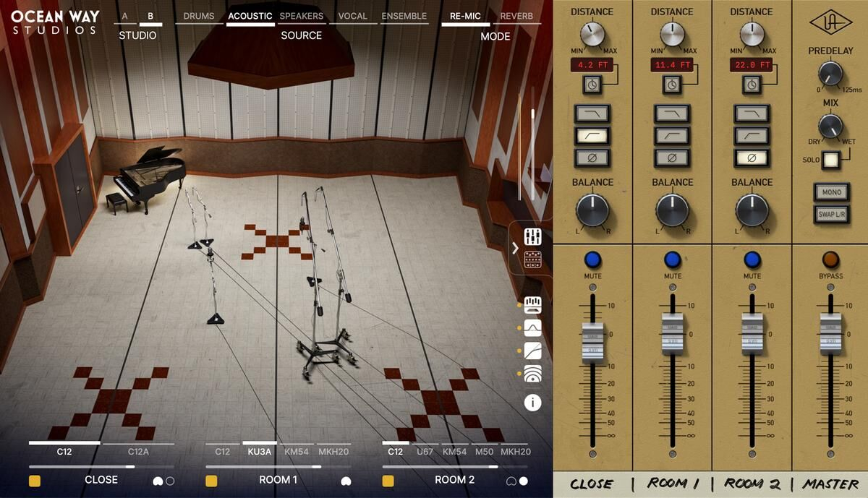Select the EQ bell curve icon

pos(533,328)
